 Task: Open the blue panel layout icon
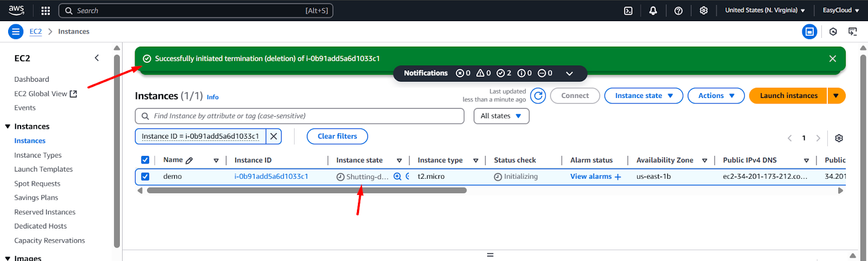point(809,31)
